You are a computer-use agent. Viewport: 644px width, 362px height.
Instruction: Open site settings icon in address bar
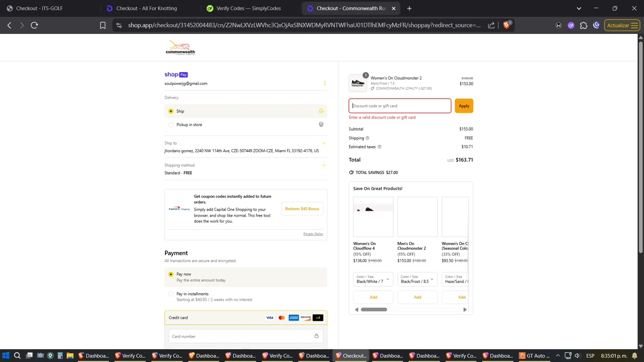coord(119,25)
